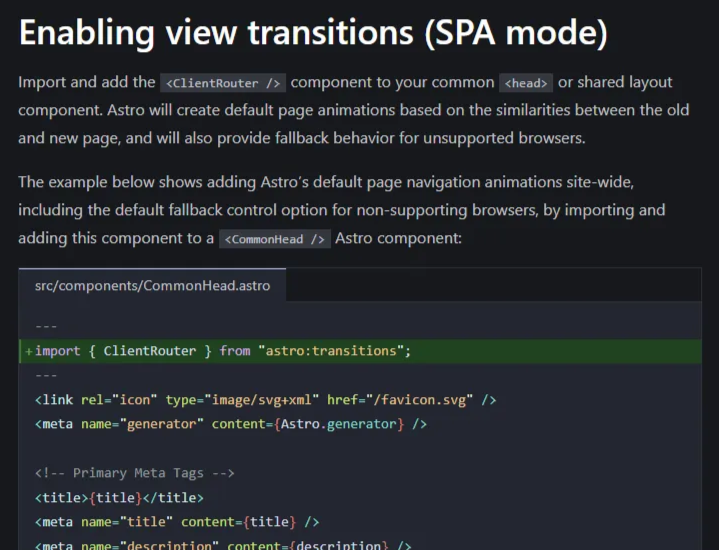This screenshot has height=550, width=719.
Task: Click the highlighted import ClientRouter code line
Action: (x=360, y=351)
